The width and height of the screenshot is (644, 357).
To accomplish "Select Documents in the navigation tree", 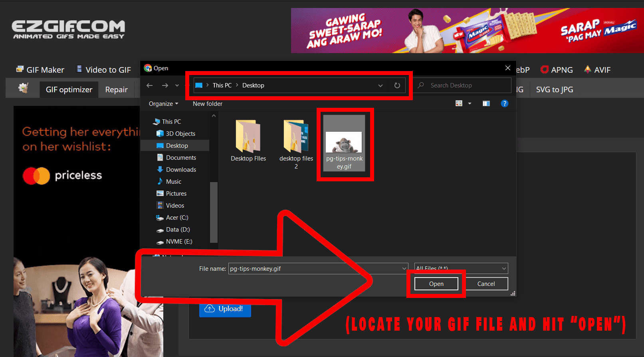I will pyautogui.click(x=176, y=157).
